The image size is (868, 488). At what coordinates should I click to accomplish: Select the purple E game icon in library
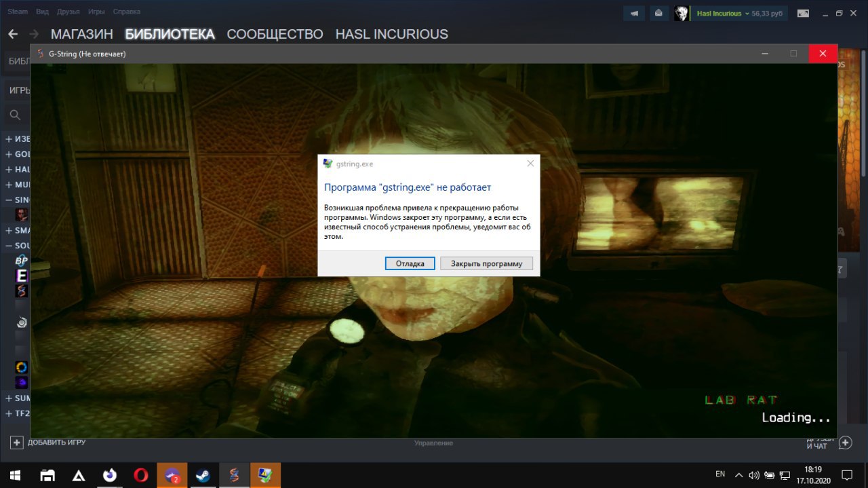(22, 276)
